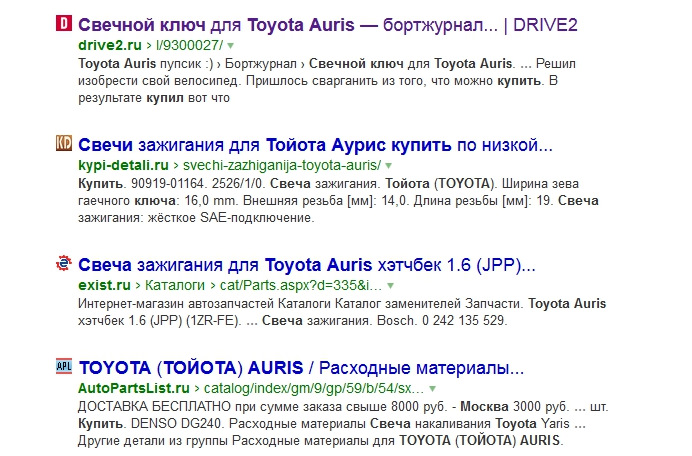Click the snippet text 'ДОСТАВКА БЕСПЛАТНО'
This screenshot has width=692, height=456.
(x=154, y=406)
